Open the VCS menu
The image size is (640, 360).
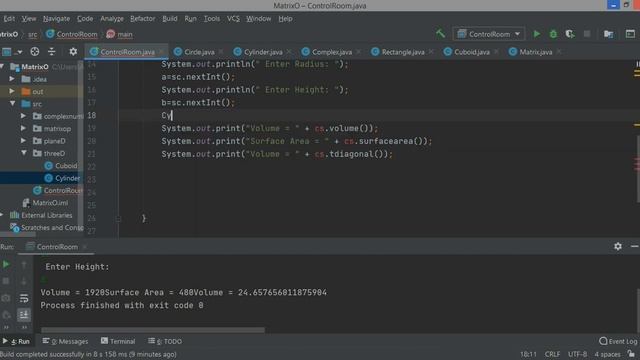233,19
